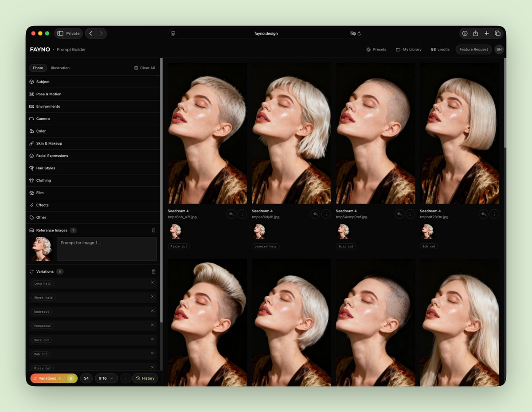Screen dimensions: 532x412
Task: Click the prompt input for image 1
Action: tap(106, 248)
